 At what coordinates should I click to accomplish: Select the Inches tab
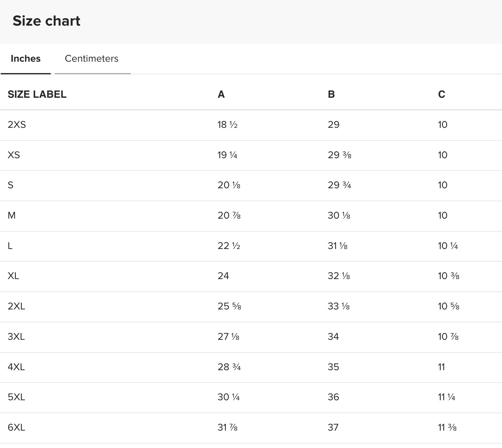pyautogui.click(x=26, y=59)
